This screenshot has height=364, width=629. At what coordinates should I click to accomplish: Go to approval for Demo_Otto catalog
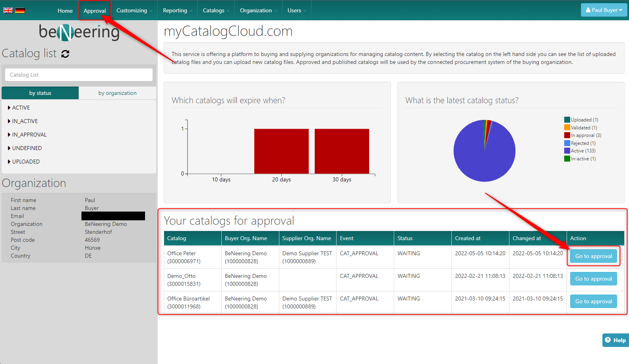click(x=593, y=279)
